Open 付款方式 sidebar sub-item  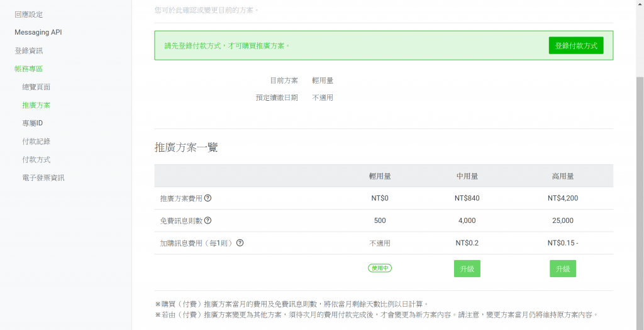(x=36, y=160)
